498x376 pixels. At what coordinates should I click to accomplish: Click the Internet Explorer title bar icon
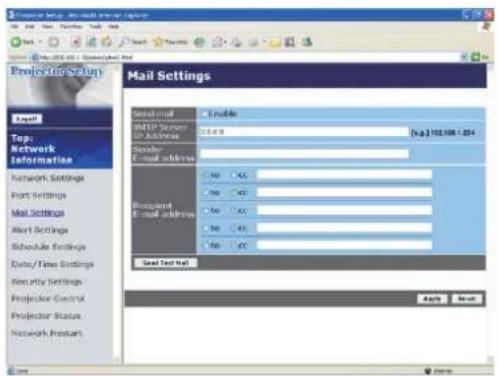(x=12, y=15)
